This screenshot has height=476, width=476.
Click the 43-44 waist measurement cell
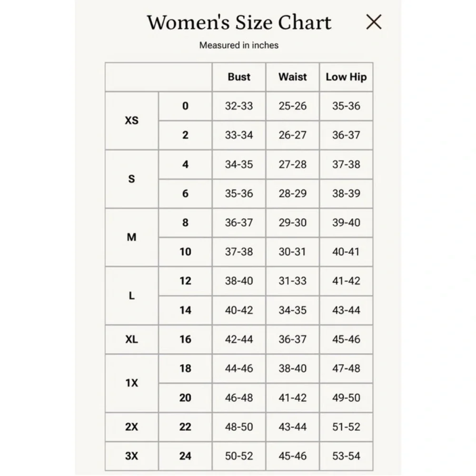coord(293,426)
